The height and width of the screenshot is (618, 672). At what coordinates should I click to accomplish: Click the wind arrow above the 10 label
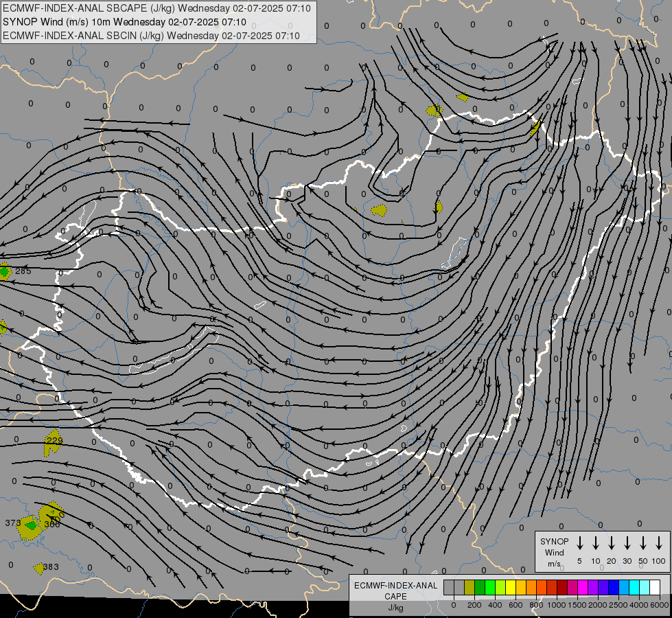595,543
